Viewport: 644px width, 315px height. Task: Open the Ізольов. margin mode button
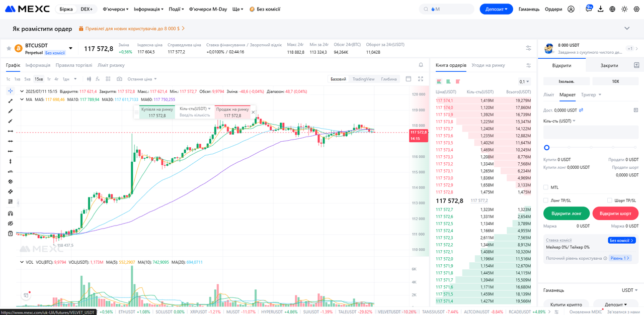567,81
